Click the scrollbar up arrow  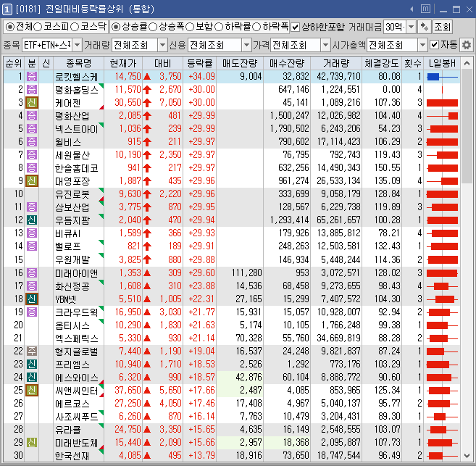tap(467, 64)
